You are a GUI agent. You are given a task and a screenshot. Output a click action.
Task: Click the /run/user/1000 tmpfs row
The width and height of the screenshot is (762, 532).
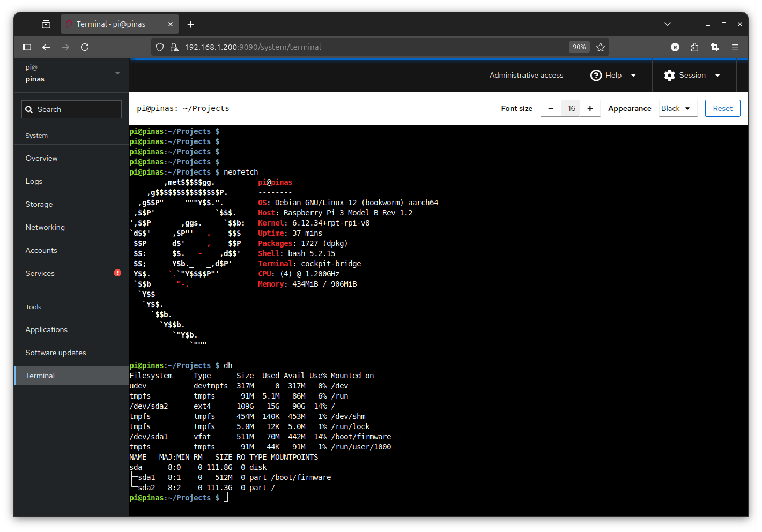(260, 447)
